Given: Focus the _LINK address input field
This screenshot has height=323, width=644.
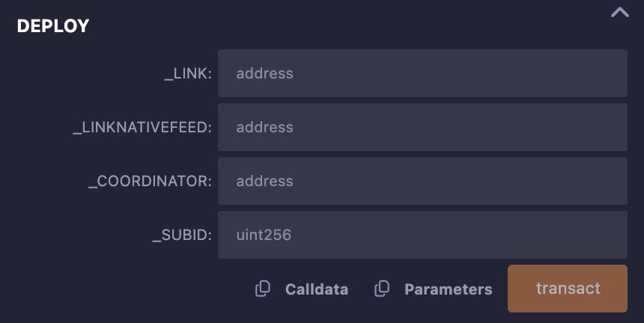Looking at the screenshot, I should coord(422,73).
